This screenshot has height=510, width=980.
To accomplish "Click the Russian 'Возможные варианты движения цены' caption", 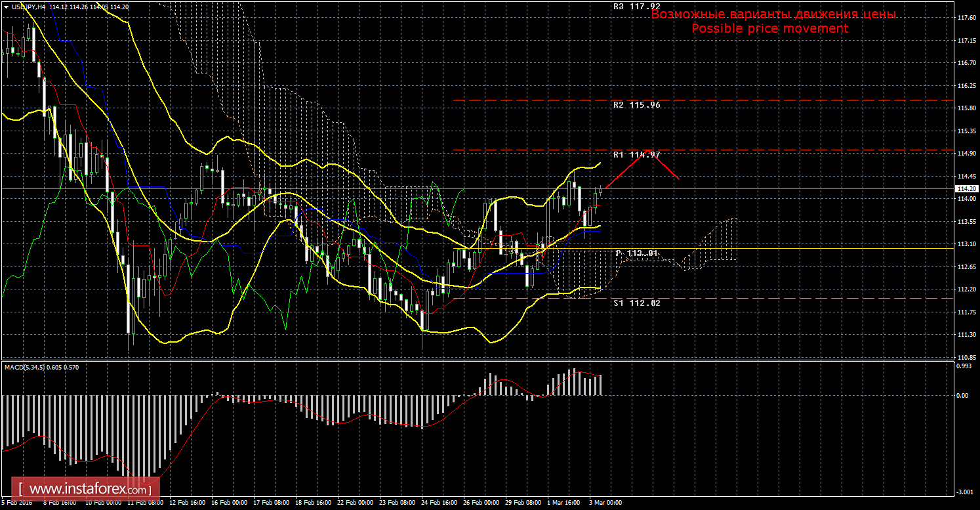I will pyautogui.click(x=773, y=14).
